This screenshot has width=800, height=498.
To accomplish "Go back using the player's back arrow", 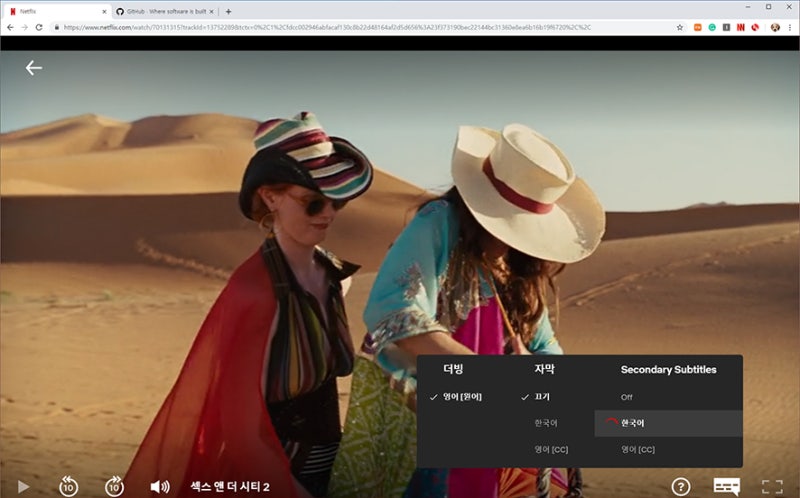I will coord(34,67).
